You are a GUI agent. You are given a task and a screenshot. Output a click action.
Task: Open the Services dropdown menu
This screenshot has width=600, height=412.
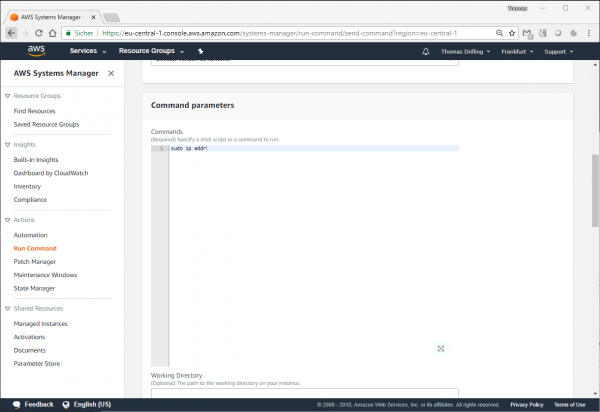(88, 51)
